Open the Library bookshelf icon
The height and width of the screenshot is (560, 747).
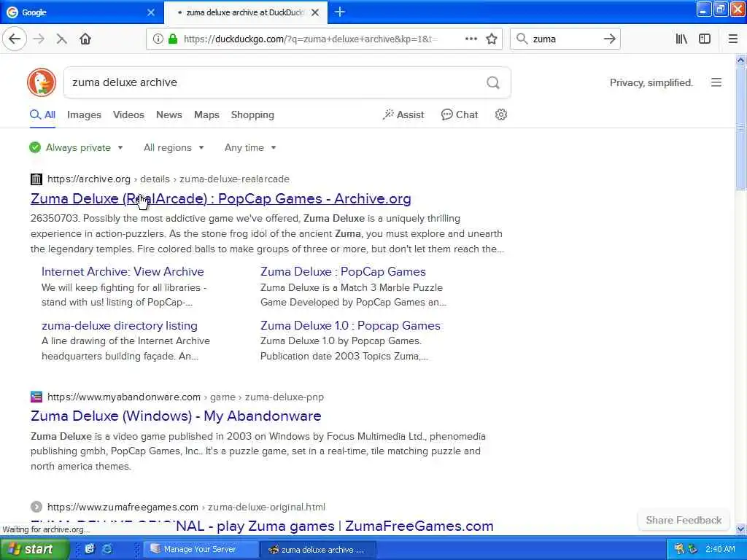(x=681, y=39)
